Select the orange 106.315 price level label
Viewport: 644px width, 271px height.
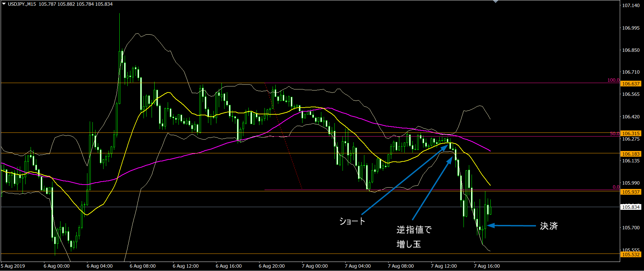coord(631,133)
